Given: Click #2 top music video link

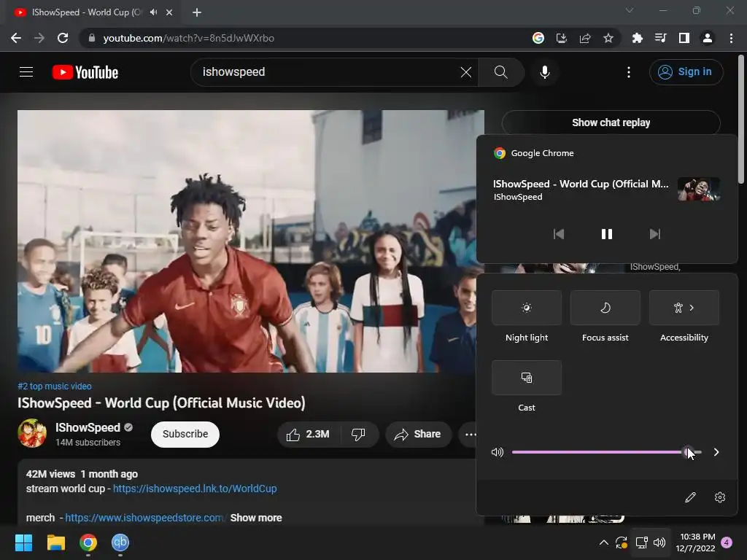Looking at the screenshot, I should [x=55, y=386].
